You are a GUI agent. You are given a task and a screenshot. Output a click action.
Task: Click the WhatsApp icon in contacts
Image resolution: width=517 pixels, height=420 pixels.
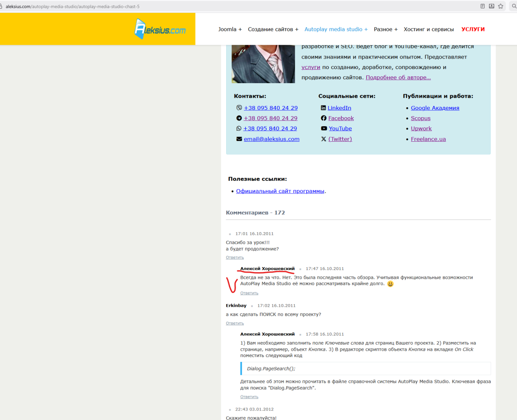tap(239, 129)
